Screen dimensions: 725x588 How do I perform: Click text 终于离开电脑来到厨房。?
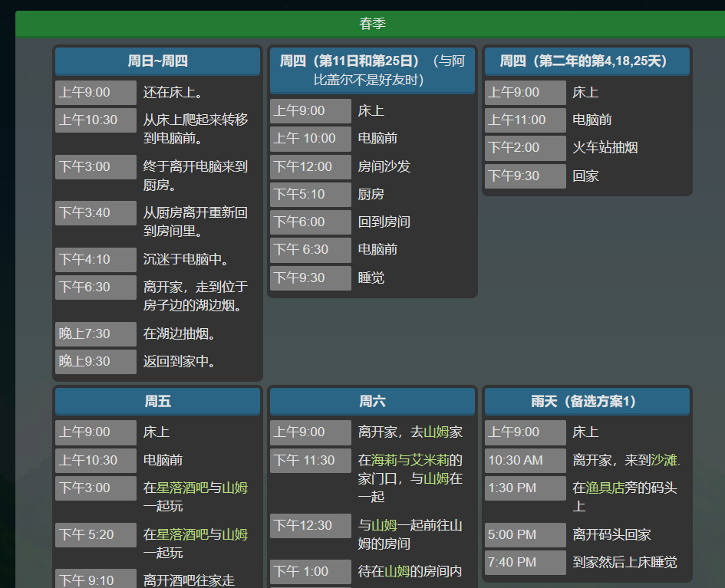click(196, 176)
